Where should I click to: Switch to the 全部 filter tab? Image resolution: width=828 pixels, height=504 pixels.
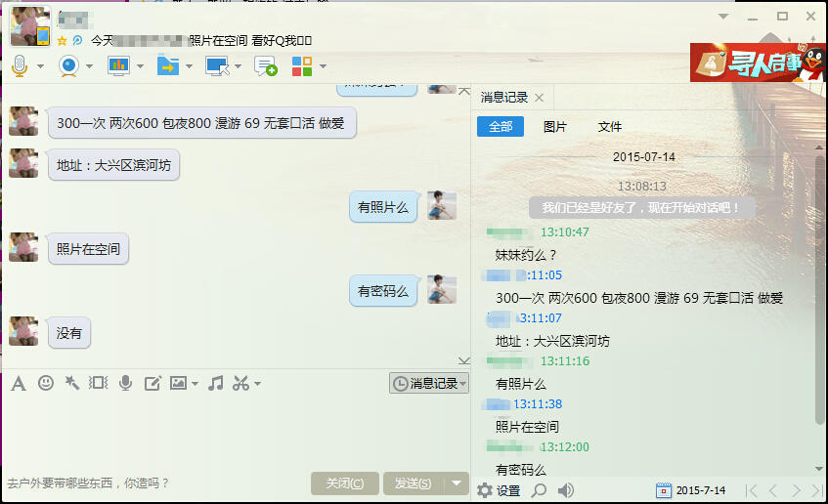(501, 127)
